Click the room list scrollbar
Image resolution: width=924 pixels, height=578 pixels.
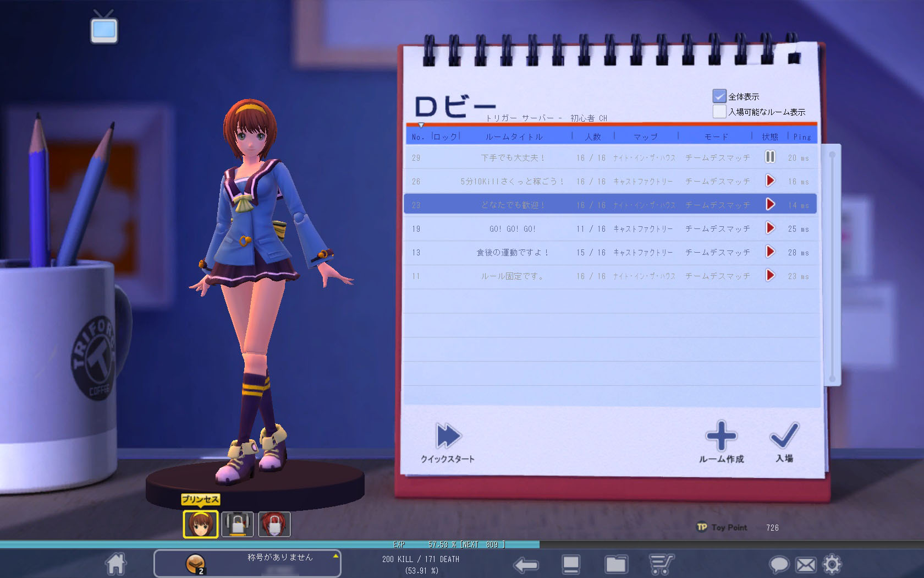click(x=832, y=268)
